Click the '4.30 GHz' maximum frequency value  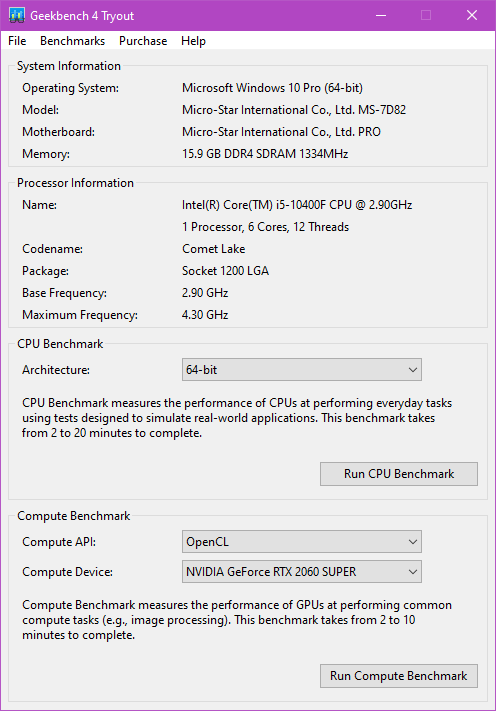click(x=205, y=315)
